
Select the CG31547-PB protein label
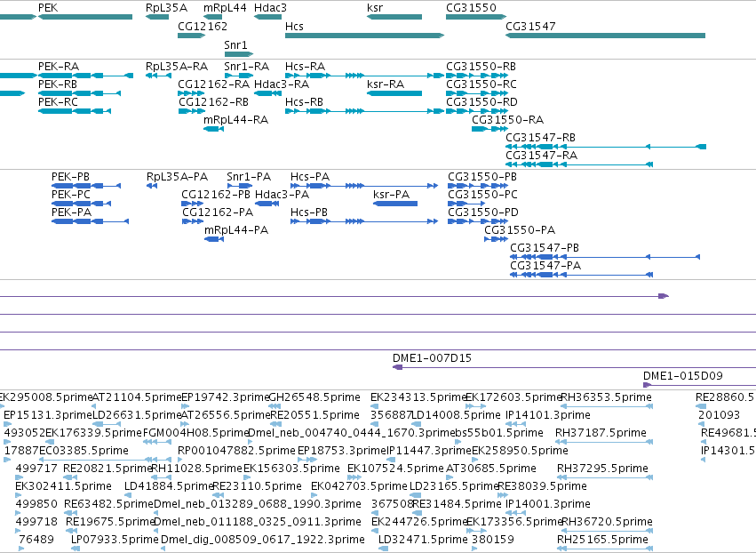(x=545, y=248)
